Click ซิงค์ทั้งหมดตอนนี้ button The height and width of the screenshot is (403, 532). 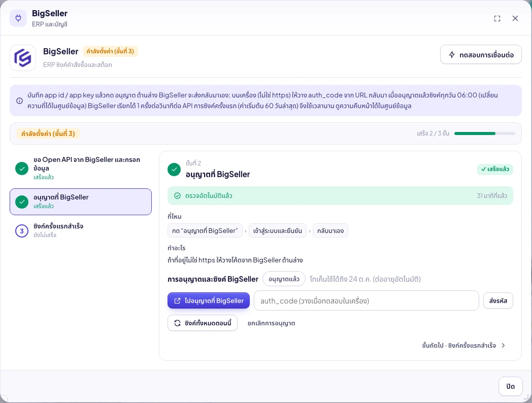coord(203,323)
